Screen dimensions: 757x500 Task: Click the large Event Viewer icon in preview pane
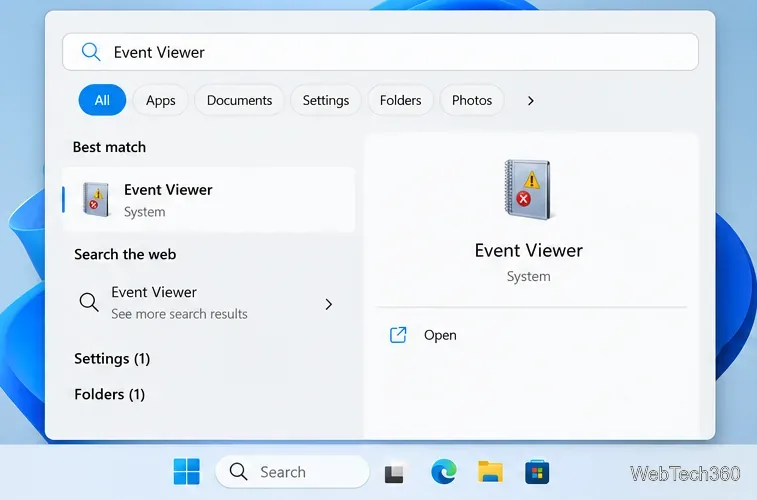[x=528, y=189]
